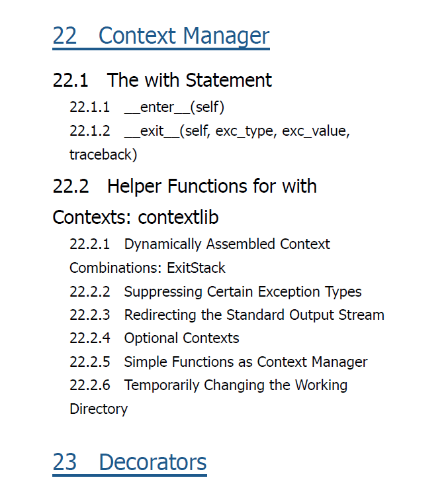Click the chapter number 22
Screen dimensions: 448x492
click(65, 36)
